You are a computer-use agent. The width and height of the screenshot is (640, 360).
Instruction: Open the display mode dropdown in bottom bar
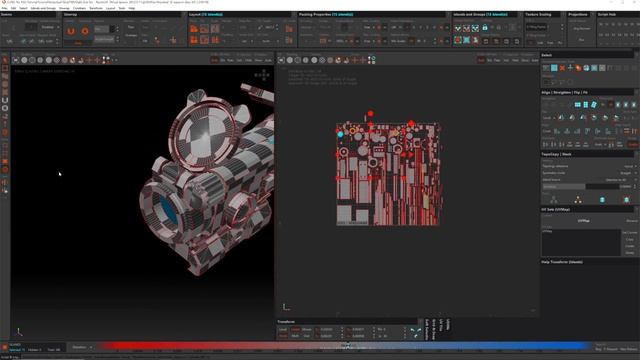[x=81, y=347]
